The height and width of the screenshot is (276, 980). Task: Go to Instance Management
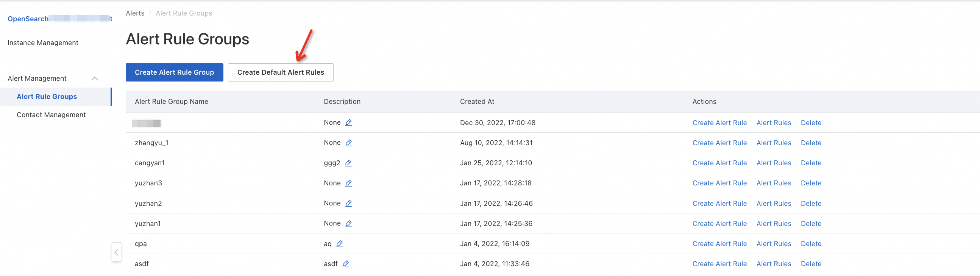(43, 42)
